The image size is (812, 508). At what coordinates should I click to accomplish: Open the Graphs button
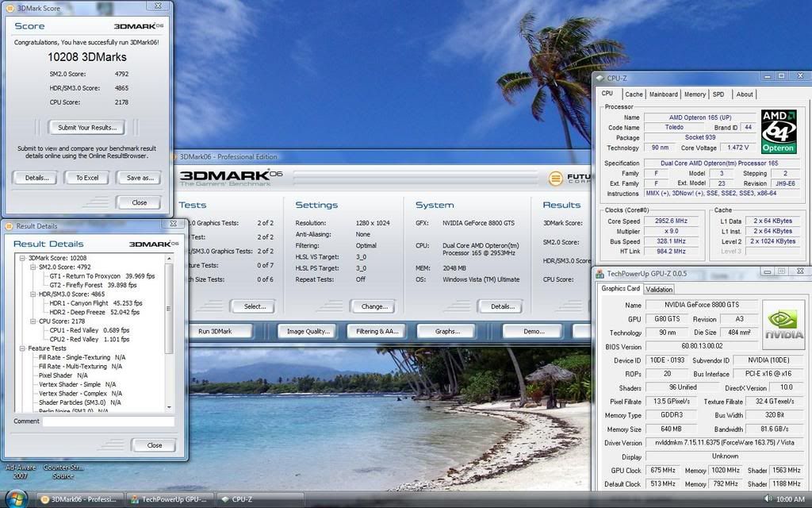click(x=447, y=331)
